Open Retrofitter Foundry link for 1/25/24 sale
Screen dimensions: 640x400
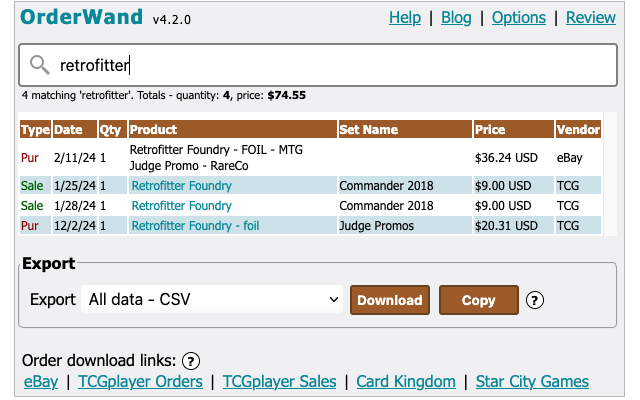click(x=181, y=186)
